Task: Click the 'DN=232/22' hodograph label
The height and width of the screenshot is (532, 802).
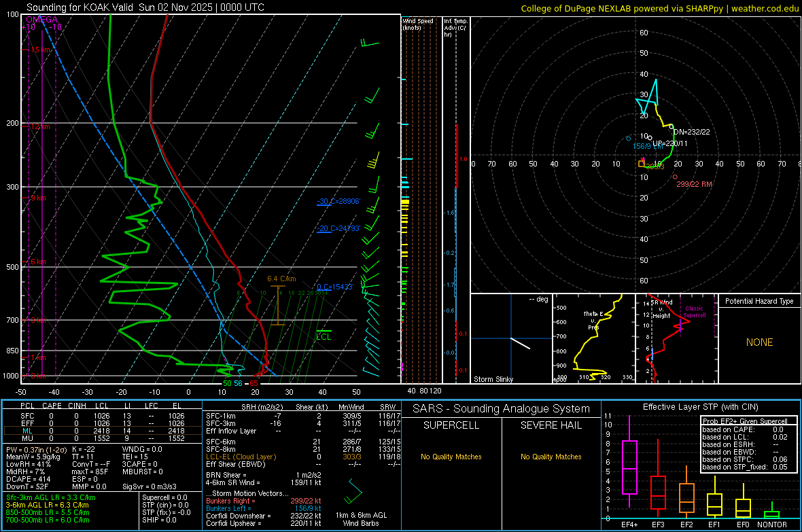Action: pos(691,132)
